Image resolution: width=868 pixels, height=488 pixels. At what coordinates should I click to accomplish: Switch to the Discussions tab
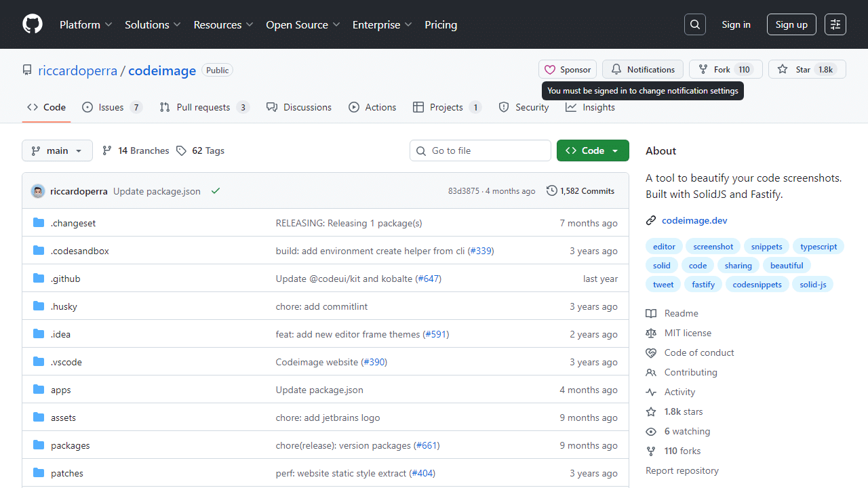click(299, 107)
